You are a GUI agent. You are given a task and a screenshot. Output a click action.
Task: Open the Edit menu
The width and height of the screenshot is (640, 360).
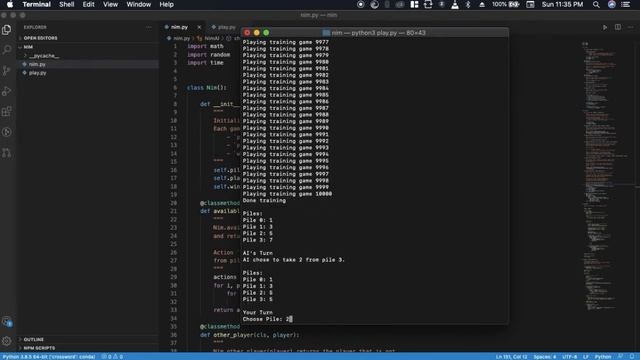pyautogui.click(x=88, y=4)
